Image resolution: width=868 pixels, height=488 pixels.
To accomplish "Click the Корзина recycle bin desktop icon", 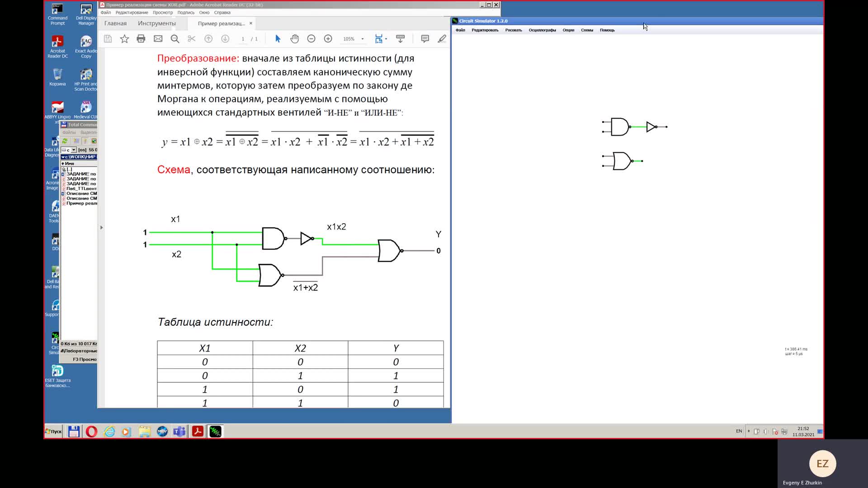I will [57, 77].
